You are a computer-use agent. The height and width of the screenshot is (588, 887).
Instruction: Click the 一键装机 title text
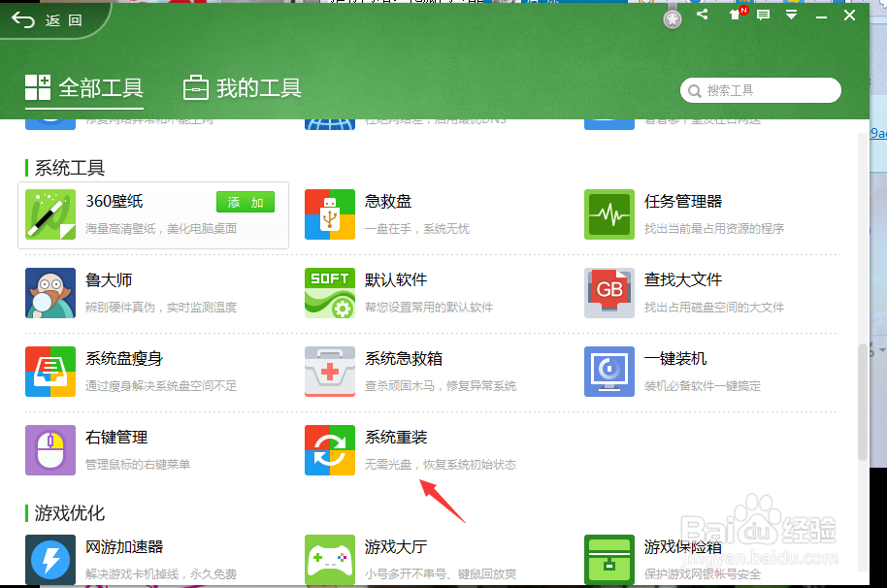[675, 358]
